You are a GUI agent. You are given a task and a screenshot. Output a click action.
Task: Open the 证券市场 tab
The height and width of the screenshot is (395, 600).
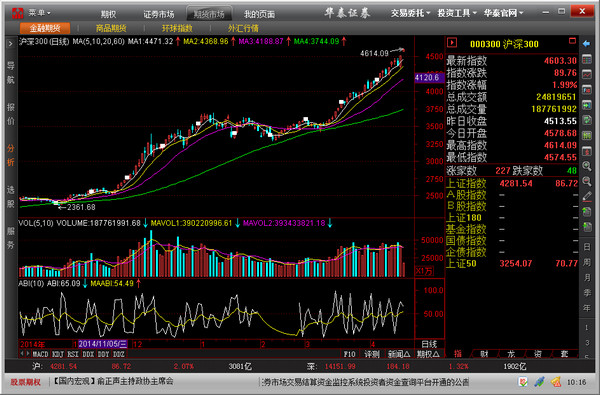158,14
